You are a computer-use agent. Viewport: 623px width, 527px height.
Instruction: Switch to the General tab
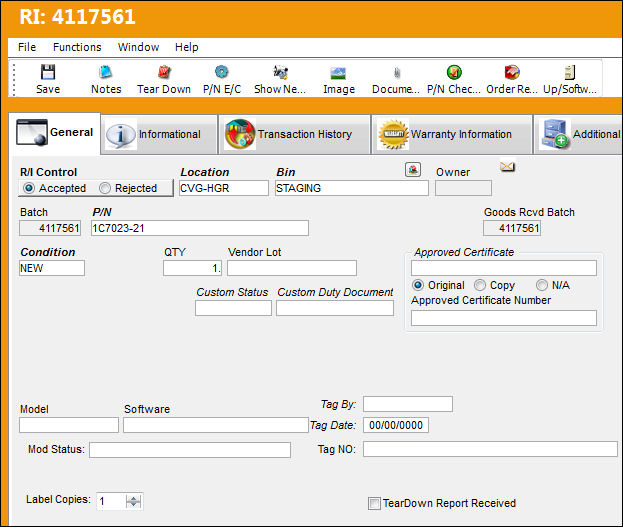(55, 133)
